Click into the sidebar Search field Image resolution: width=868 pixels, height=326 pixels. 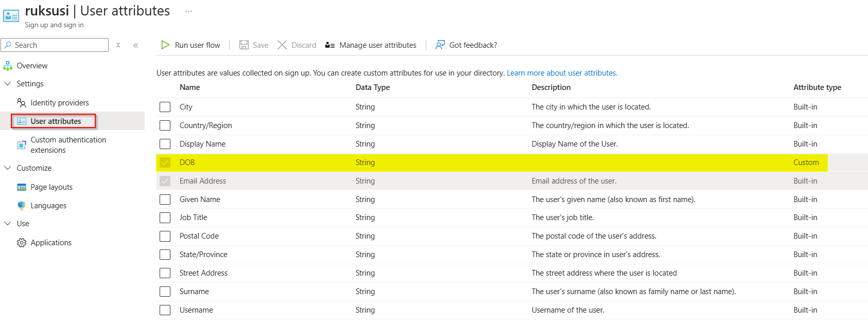(55, 45)
